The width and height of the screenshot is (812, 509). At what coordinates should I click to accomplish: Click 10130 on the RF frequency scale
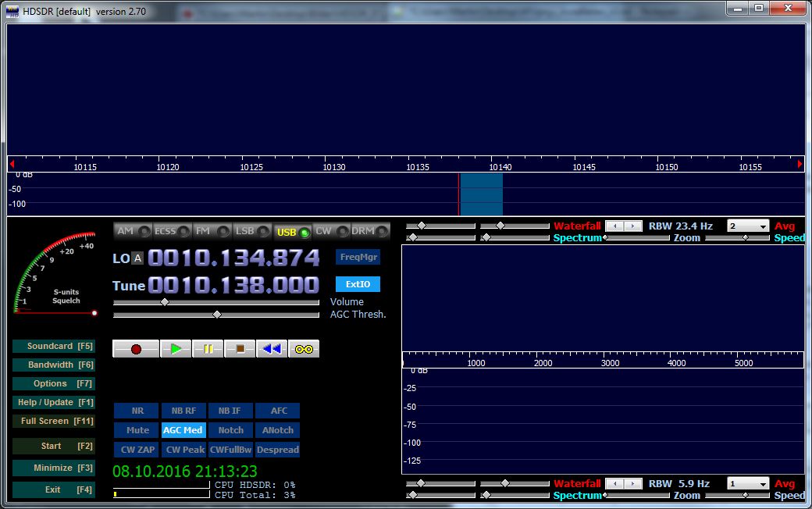point(334,167)
